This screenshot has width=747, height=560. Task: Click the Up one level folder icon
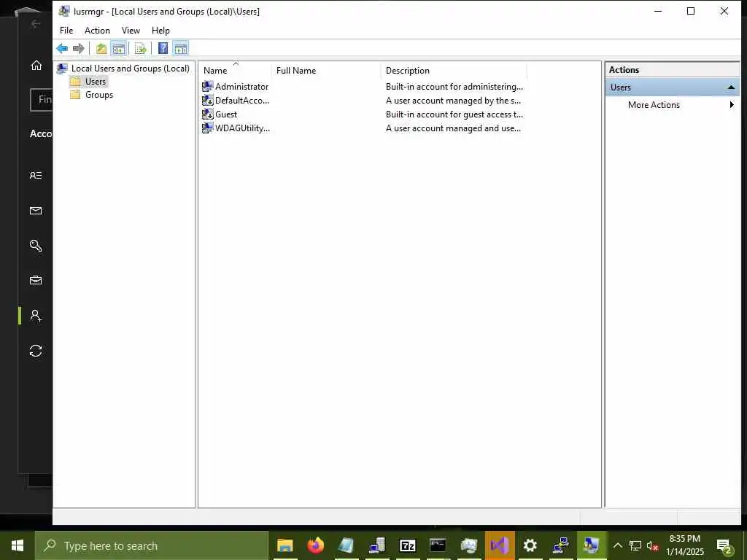click(x=101, y=48)
